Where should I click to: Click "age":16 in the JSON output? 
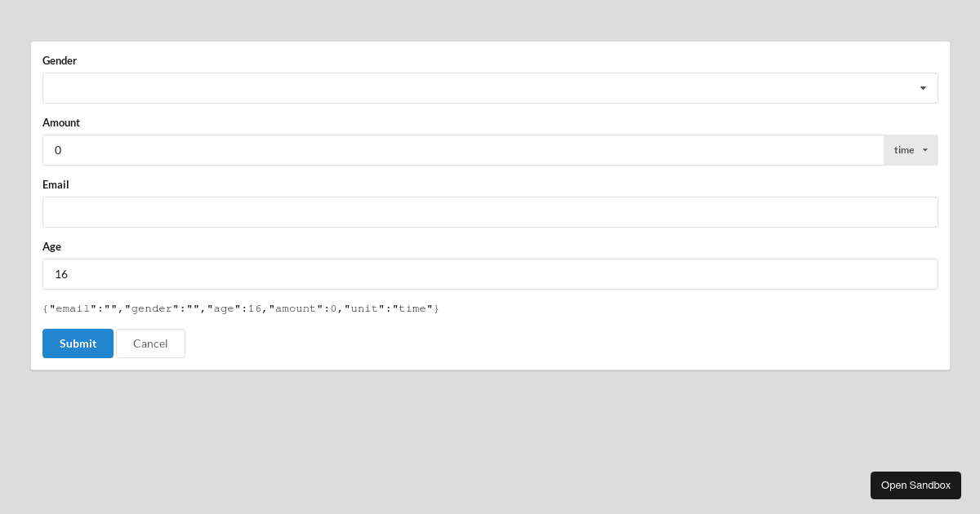click(234, 308)
